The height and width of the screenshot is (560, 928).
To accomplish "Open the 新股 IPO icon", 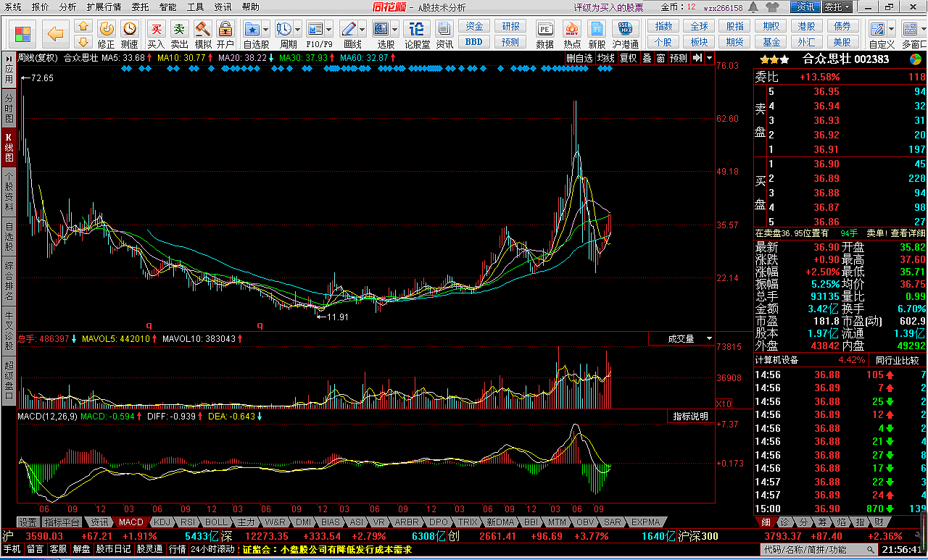I will tap(597, 29).
